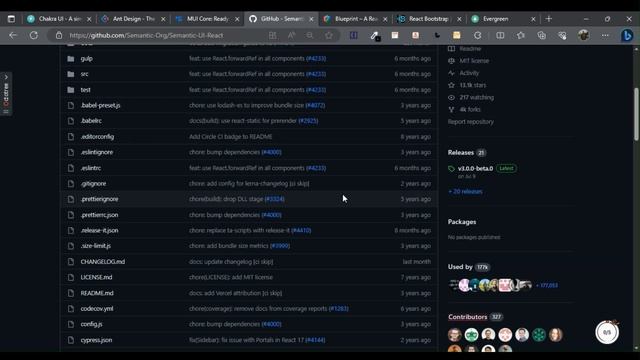Click file icon beside .gitignore

point(71,184)
